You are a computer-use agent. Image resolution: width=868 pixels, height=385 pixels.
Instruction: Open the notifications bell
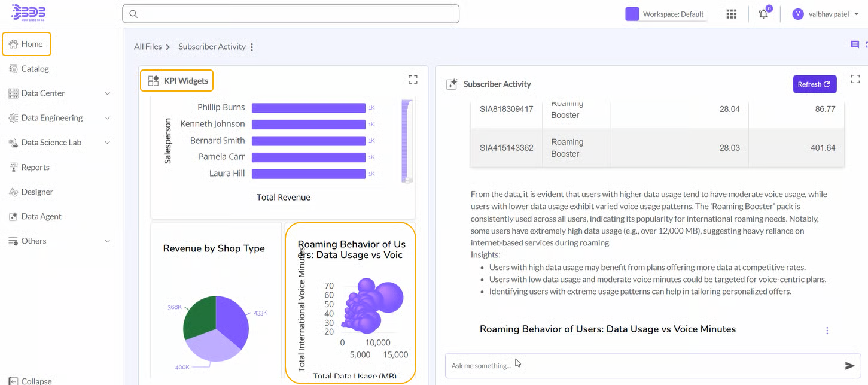pyautogui.click(x=763, y=14)
